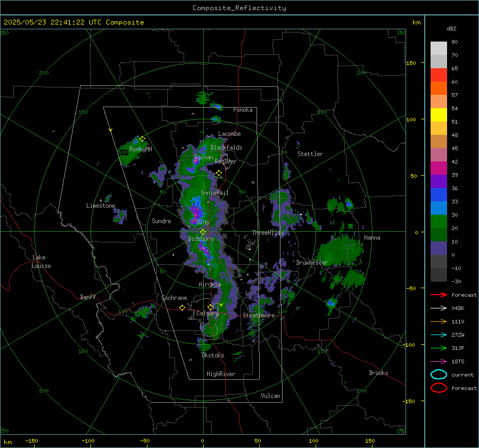Screen dimensions: 479x448
Task: Click the red forecast arrow in legend
Action: coord(439,295)
